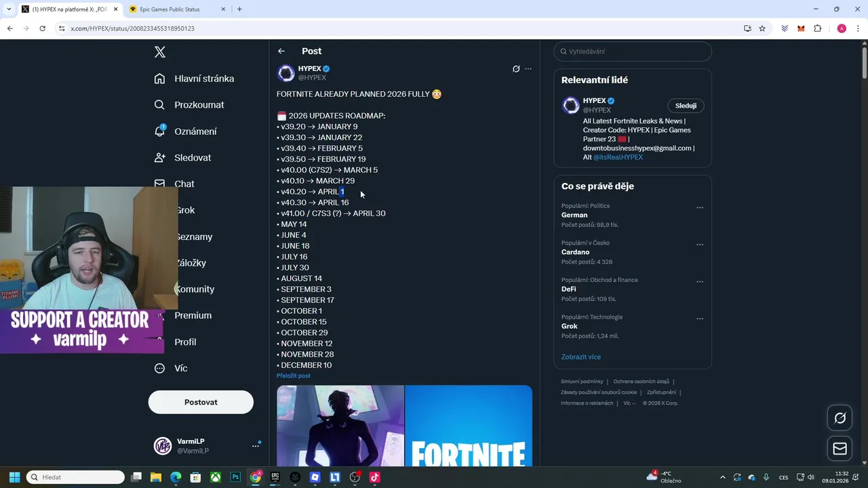Go back in browser history
Image resolution: width=868 pixels, height=488 pixels.
pos(9,28)
